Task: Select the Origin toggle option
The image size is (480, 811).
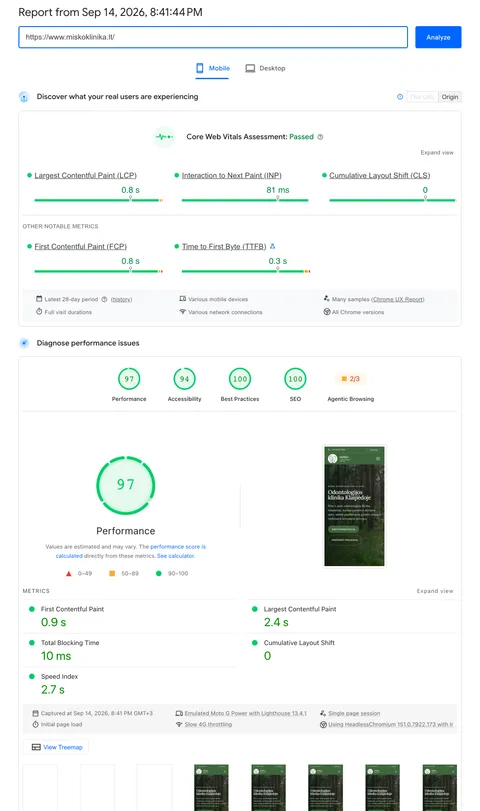Action: [x=449, y=97]
